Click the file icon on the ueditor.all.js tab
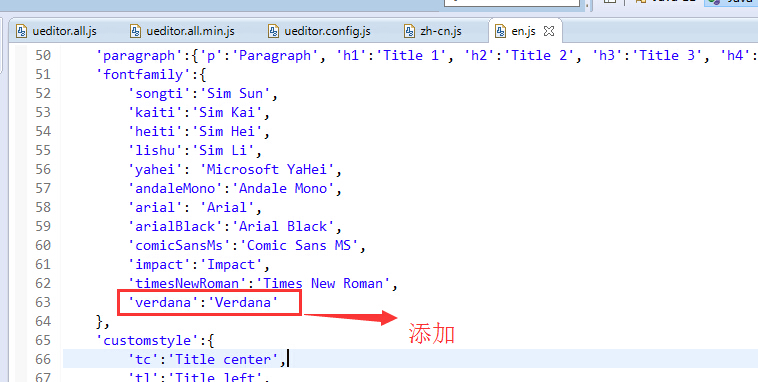Screen dimensions: 758x382 pos(21,31)
